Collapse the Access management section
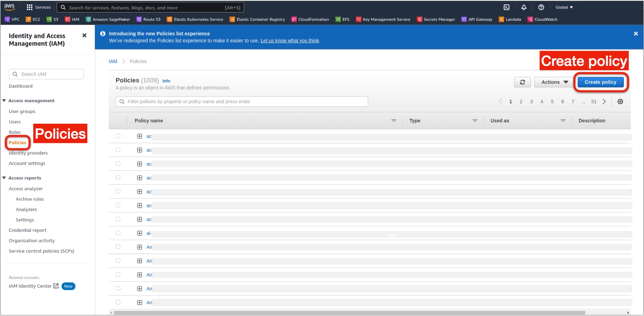 pyautogui.click(x=4, y=101)
